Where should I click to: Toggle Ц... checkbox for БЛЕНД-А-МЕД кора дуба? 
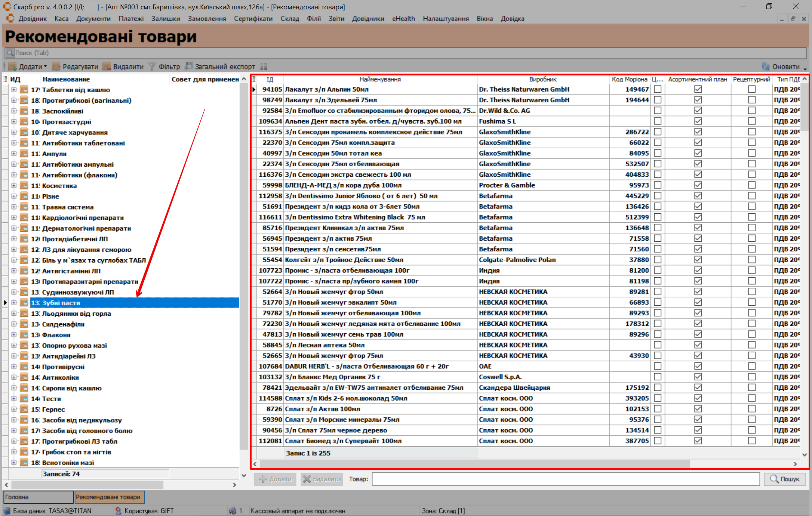click(x=658, y=185)
